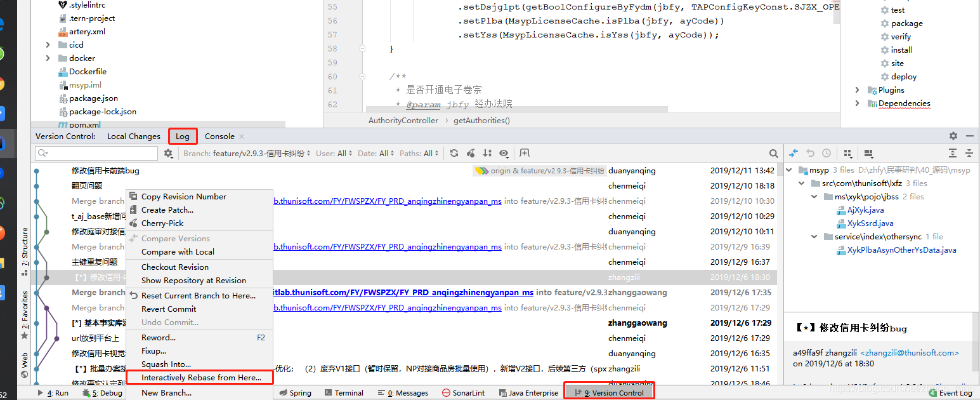Choose Revert Commit menu entry
This screenshot has height=400, width=980.
200,309
